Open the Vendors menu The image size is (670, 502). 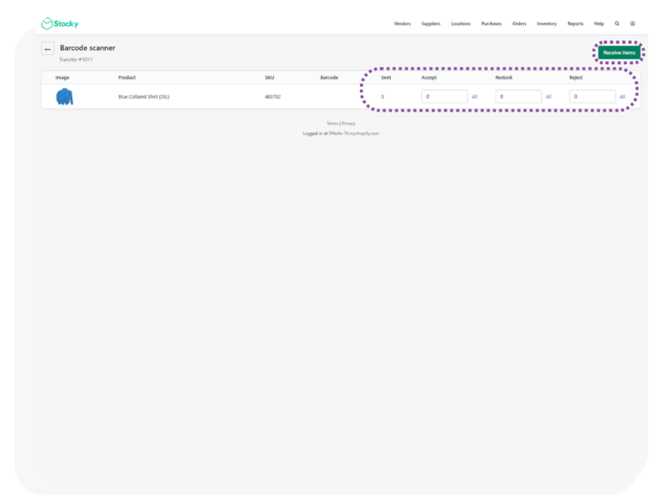tap(402, 23)
